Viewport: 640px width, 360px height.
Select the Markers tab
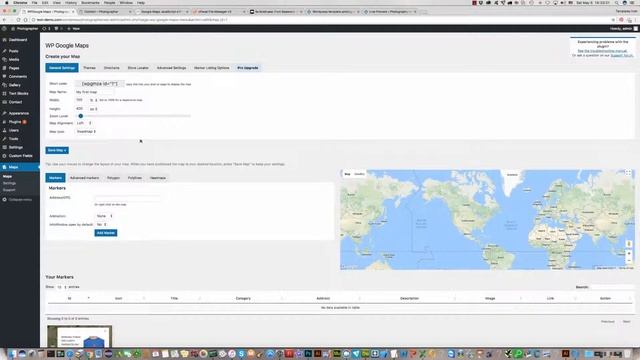(x=55, y=178)
